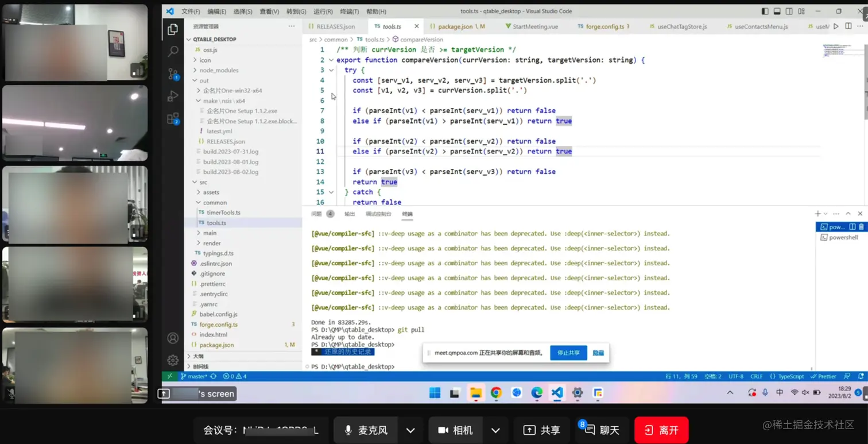Open the Manage gear in the activity bar
This screenshot has width=868, height=444.
pos(172,360)
